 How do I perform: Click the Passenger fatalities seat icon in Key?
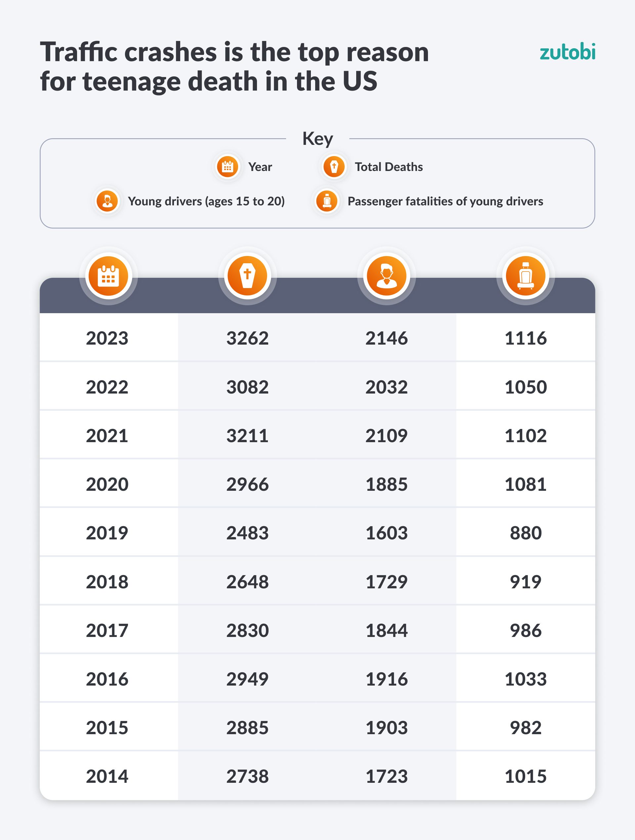pos(327,201)
